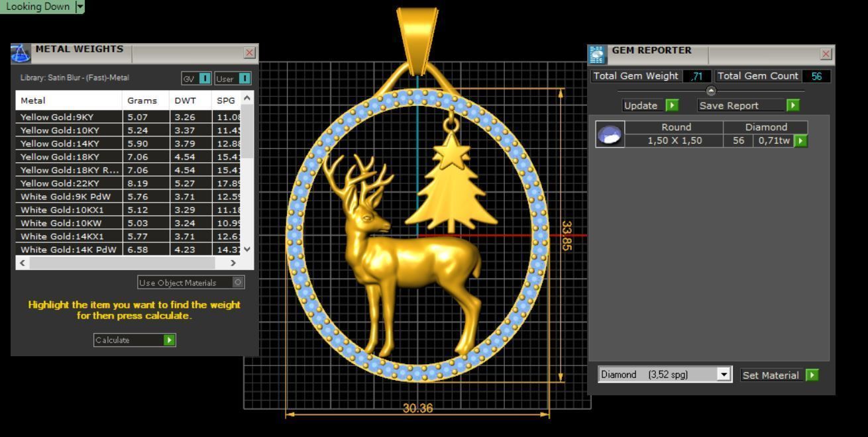The image size is (868, 437).
Task: Toggle Use Object Materials option
Action: (239, 283)
